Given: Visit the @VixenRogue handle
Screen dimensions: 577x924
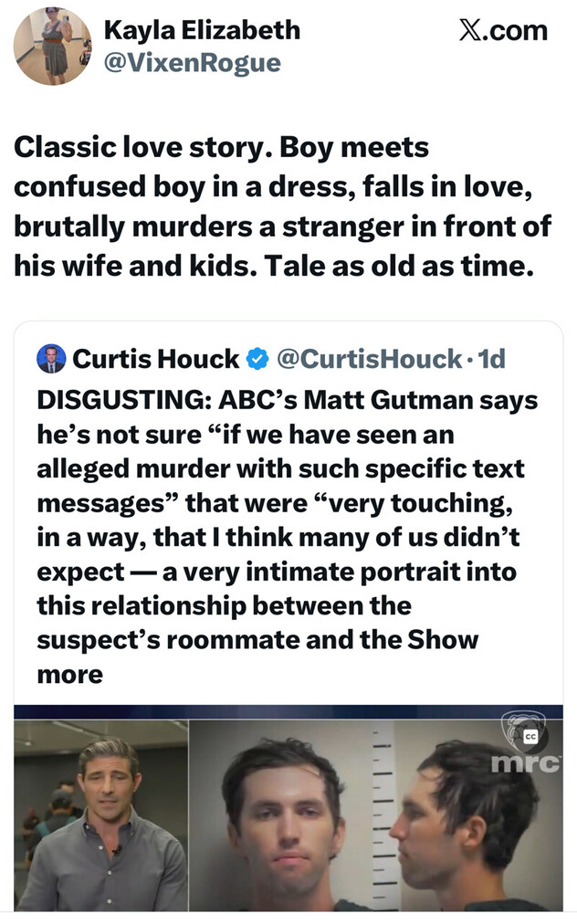Looking at the screenshot, I should pyautogui.click(x=193, y=62).
